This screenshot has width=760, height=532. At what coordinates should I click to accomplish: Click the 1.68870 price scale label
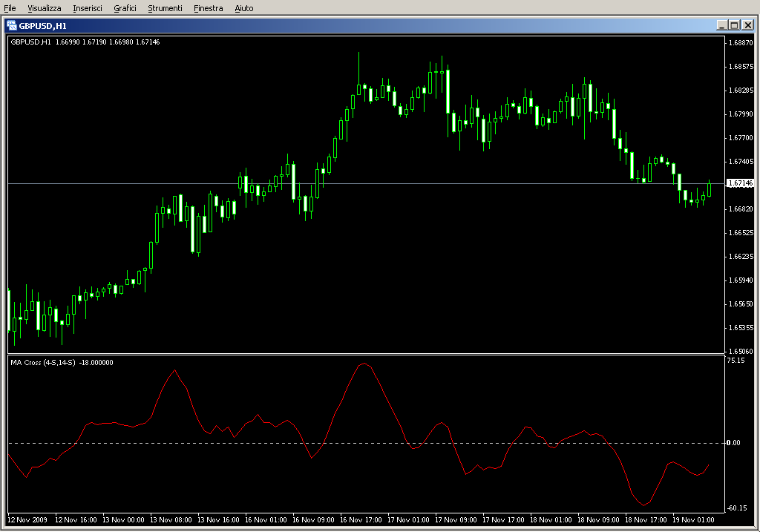point(741,42)
